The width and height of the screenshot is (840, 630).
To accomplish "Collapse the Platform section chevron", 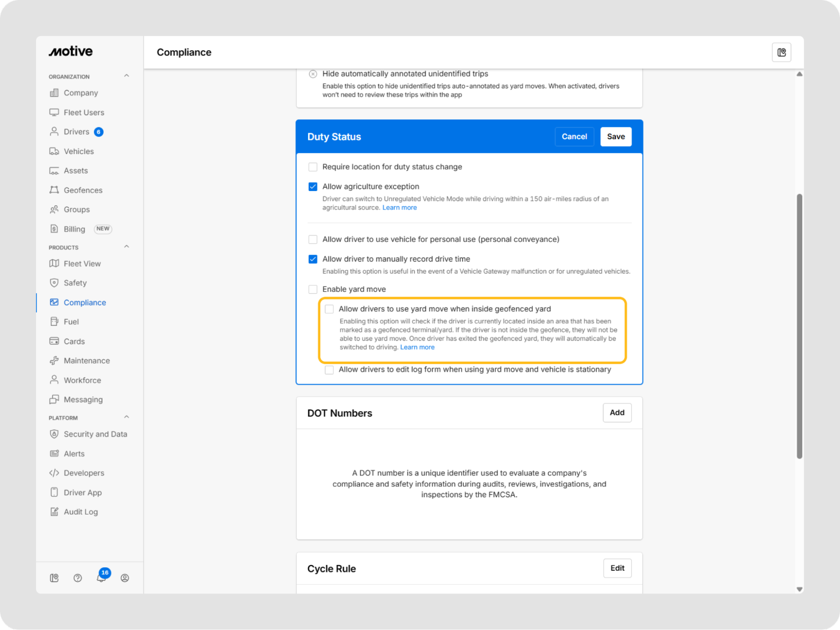I will (x=126, y=417).
